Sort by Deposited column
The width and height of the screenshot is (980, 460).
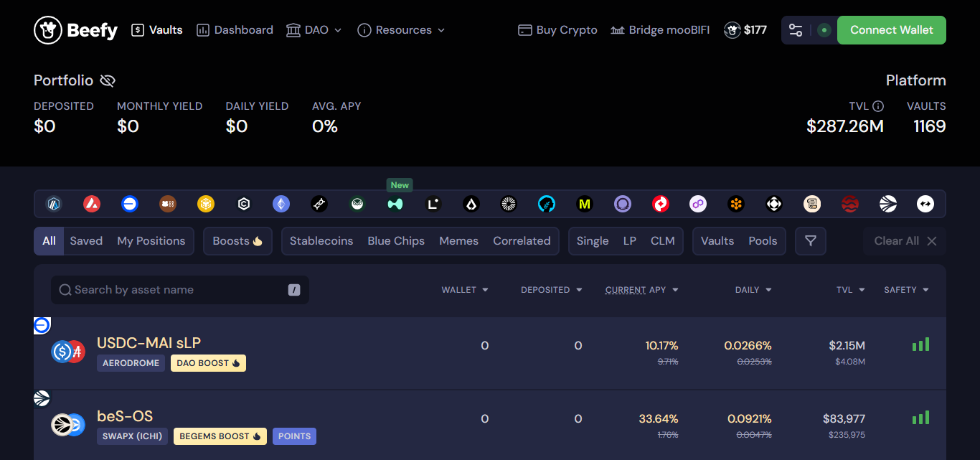[551, 290]
